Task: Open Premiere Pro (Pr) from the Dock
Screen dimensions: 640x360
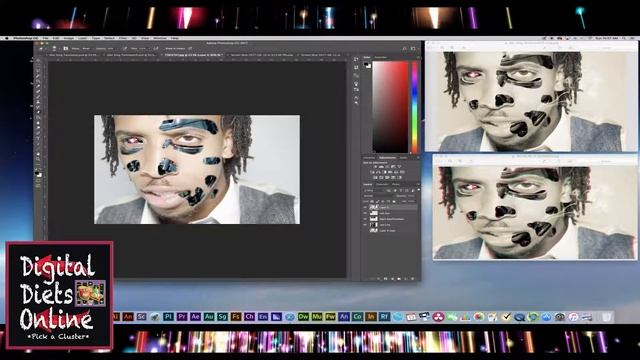Action: (x=182, y=316)
